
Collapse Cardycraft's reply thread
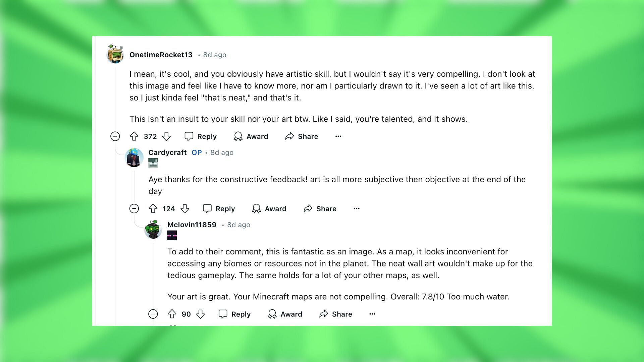(x=133, y=208)
